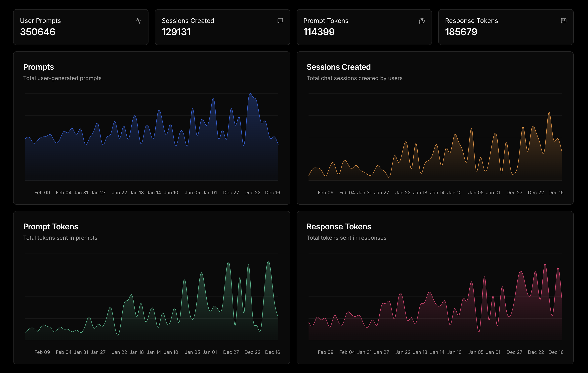Click the question bubble icon on Prompt Tokens
Image resolution: width=588 pixels, height=373 pixels.
(x=422, y=21)
